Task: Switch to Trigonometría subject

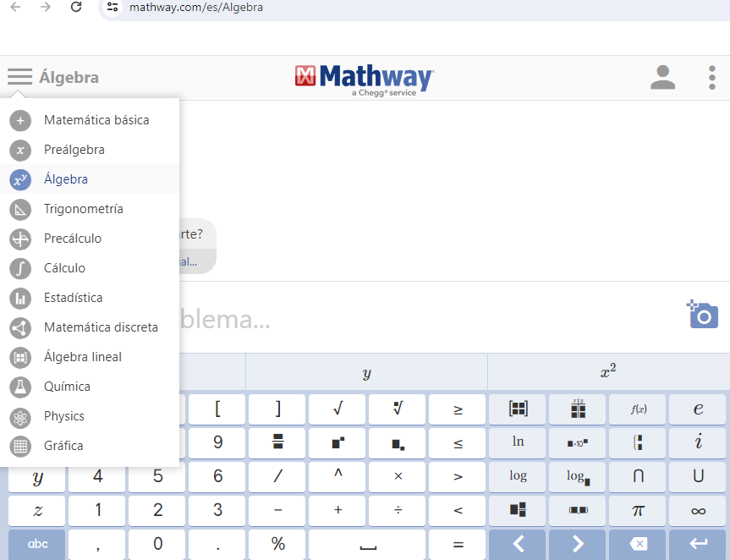Action: pos(90,209)
